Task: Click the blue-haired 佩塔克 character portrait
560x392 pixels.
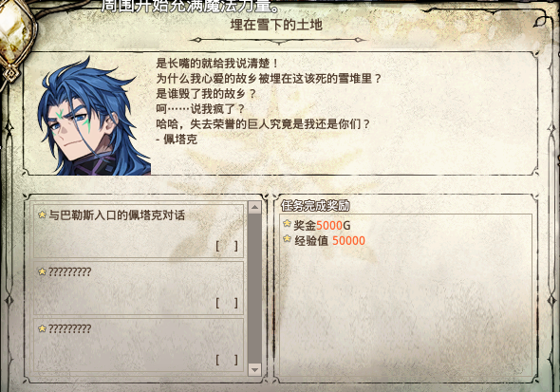Action: pos(94,116)
